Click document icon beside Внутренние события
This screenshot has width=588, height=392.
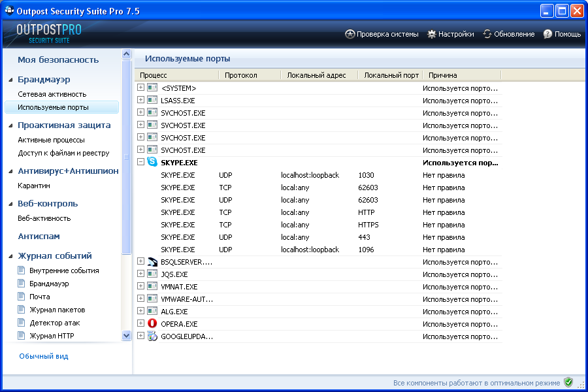22,270
